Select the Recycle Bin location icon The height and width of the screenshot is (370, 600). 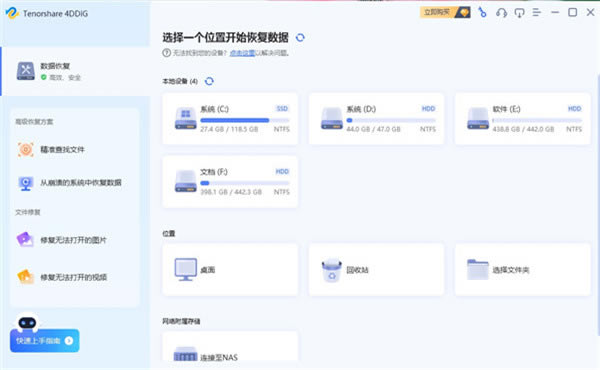point(331,270)
